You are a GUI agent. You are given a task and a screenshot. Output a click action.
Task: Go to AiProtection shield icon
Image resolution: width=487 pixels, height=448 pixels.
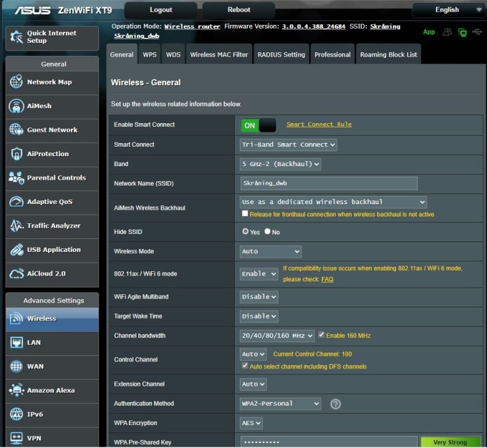tap(16, 154)
